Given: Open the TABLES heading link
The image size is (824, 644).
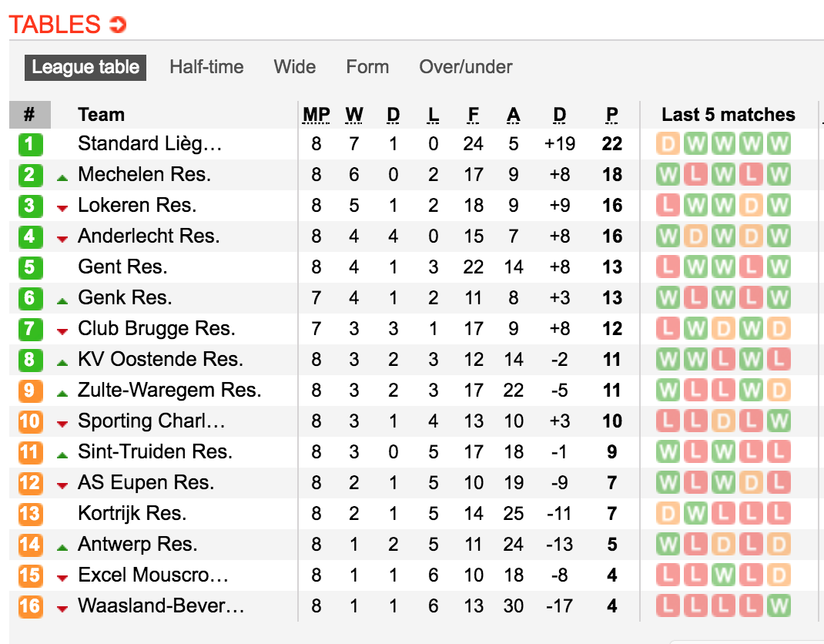Looking at the screenshot, I should pos(55,24).
